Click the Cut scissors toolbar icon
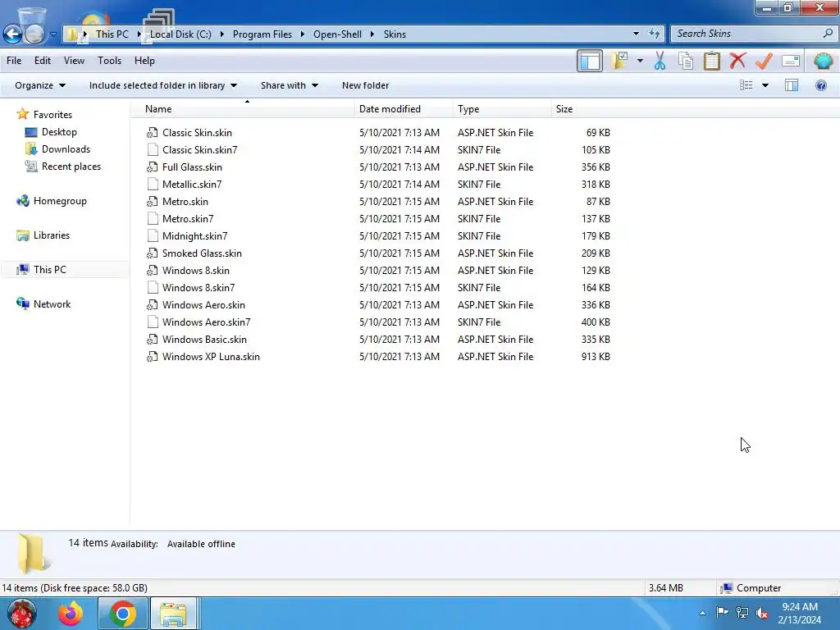The width and height of the screenshot is (840, 630). [x=660, y=61]
